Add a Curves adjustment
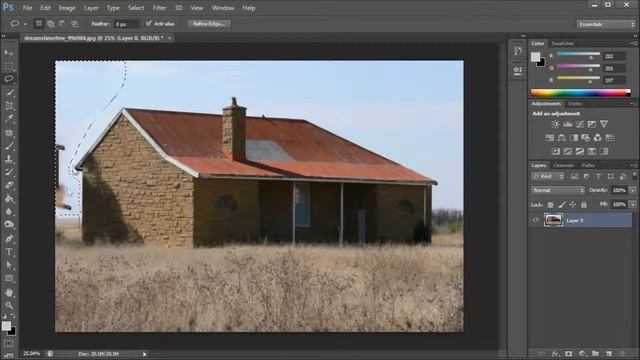The width and height of the screenshot is (640, 360). point(580,124)
